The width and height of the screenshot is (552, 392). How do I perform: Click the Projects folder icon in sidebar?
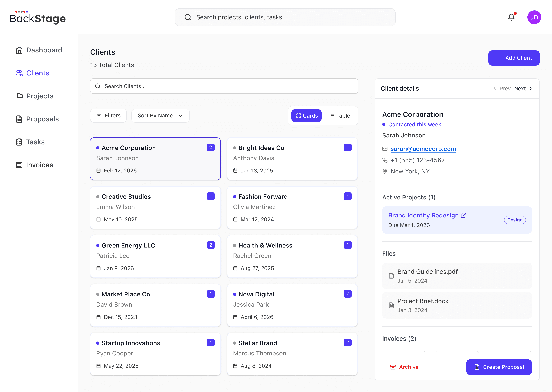pos(19,96)
